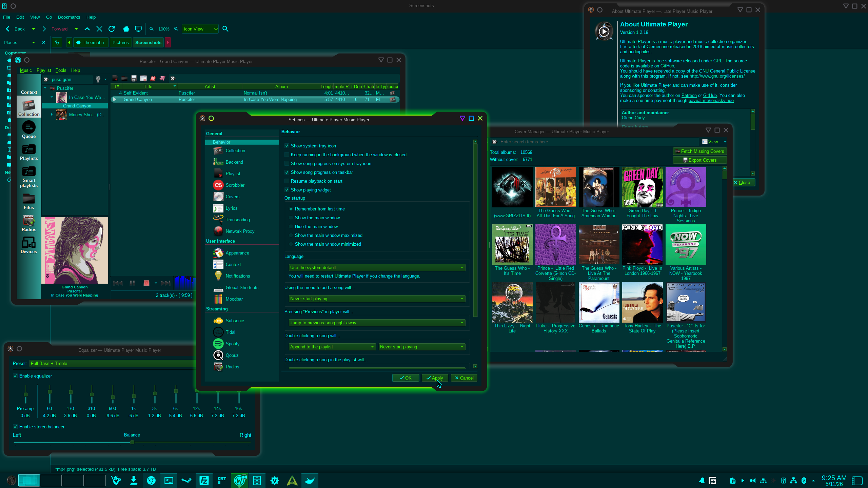Open Queue tab in player sidebar

29,130
